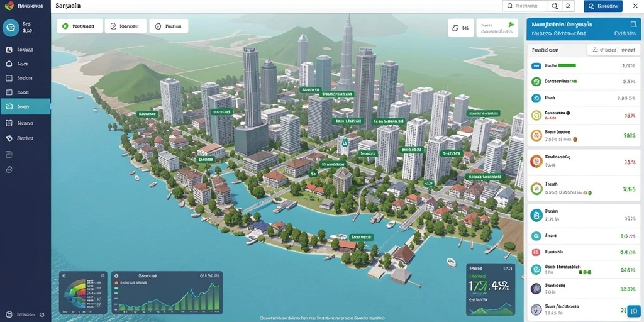Select the olive ring icon row with red percentage
The height and width of the screenshot is (322, 644).
[584, 116]
